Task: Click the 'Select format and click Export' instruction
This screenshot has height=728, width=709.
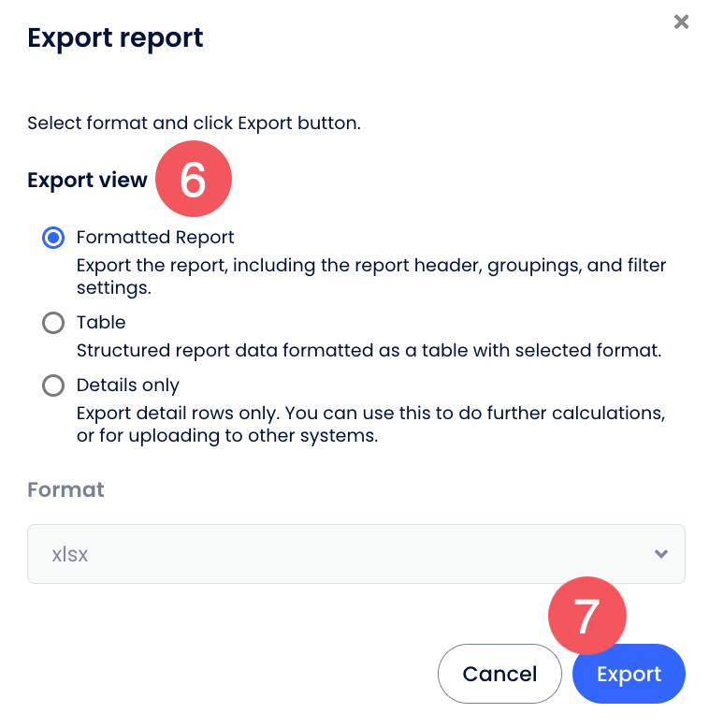Action: [x=194, y=123]
